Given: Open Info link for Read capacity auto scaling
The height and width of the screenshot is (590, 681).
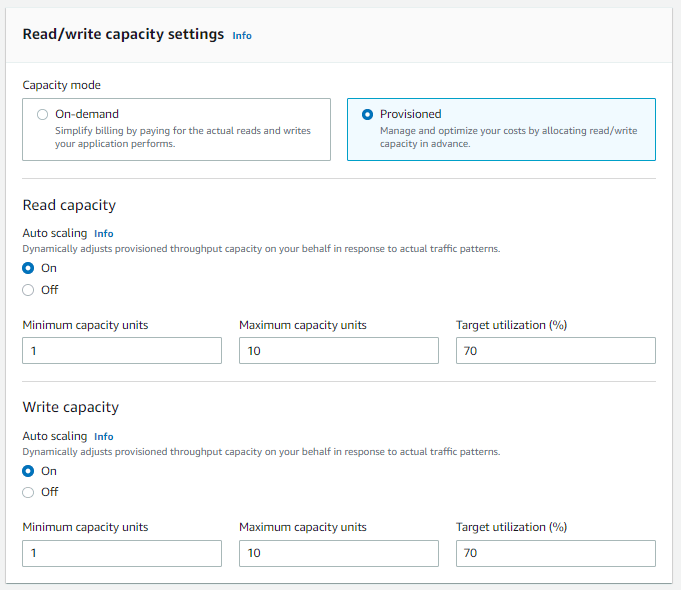Looking at the screenshot, I should (103, 233).
